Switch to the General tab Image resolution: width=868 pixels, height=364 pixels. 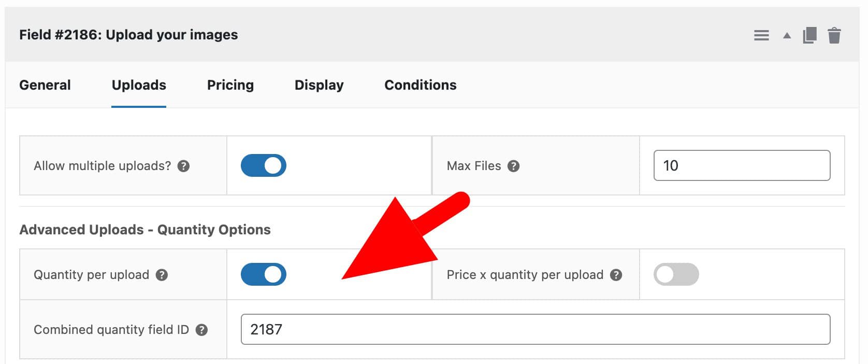pos(45,85)
